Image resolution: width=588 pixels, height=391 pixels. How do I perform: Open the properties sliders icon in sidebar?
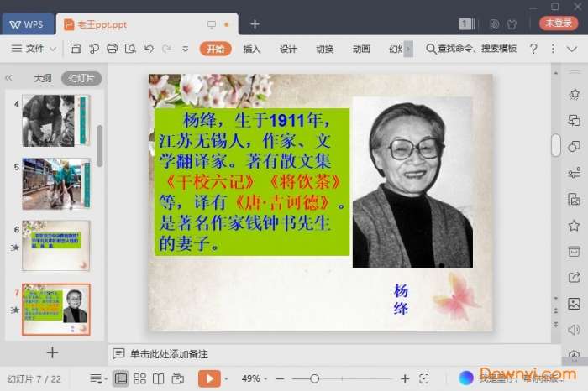coord(574,172)
